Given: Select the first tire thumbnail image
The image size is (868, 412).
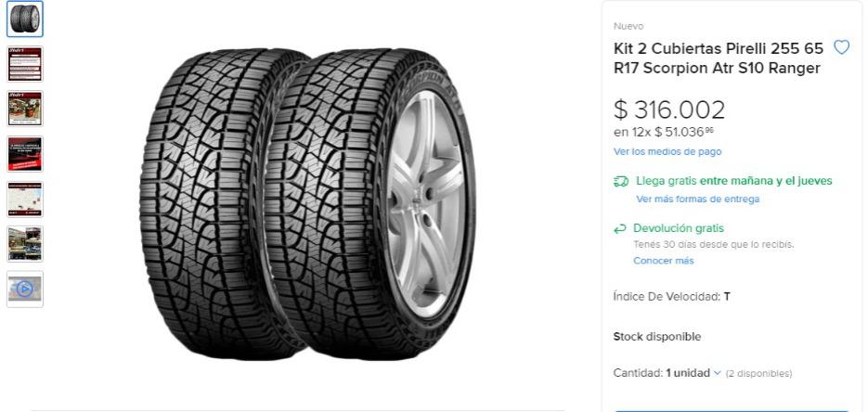Looking at the screenshot, I should point(25,19).
